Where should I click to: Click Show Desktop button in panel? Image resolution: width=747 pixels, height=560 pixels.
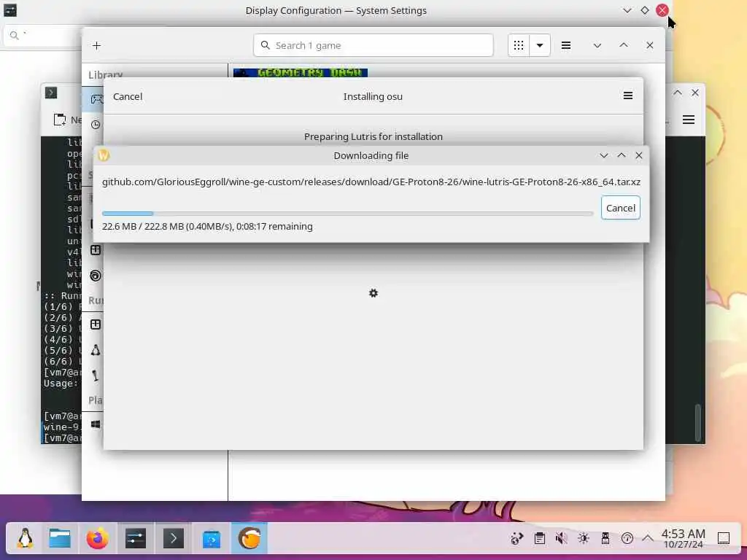coord(724,539)
